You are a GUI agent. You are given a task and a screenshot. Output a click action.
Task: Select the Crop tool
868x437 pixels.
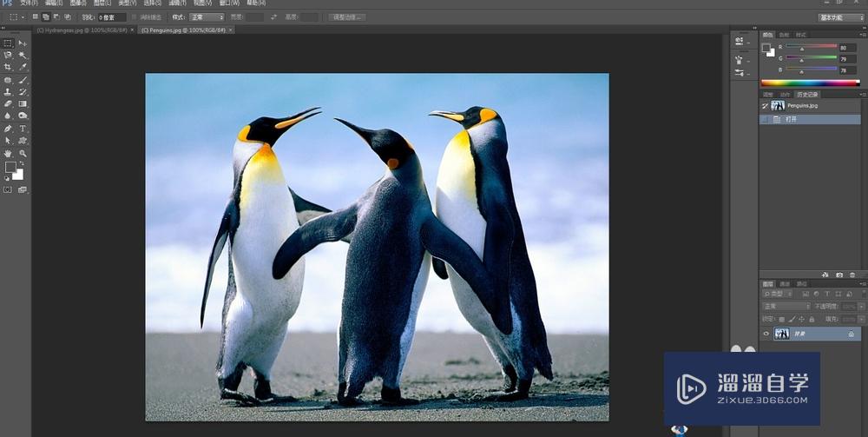[8, 67]
